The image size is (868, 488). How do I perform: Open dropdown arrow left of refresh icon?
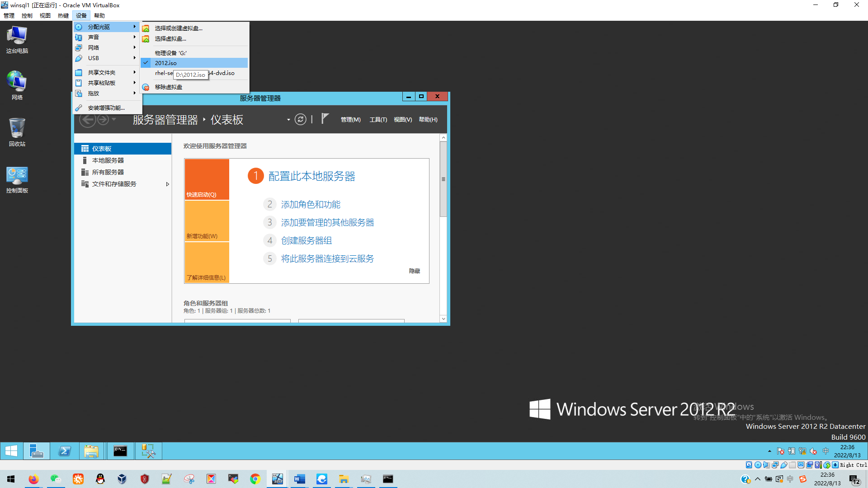pyautogui.click(x=288, y=120)
